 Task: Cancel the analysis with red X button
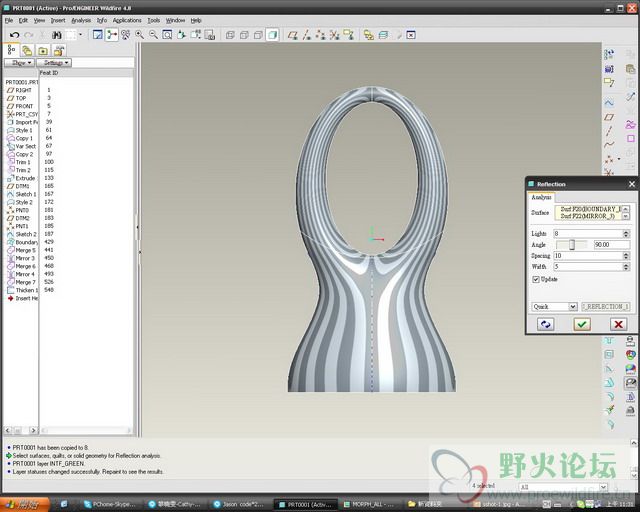618,324
